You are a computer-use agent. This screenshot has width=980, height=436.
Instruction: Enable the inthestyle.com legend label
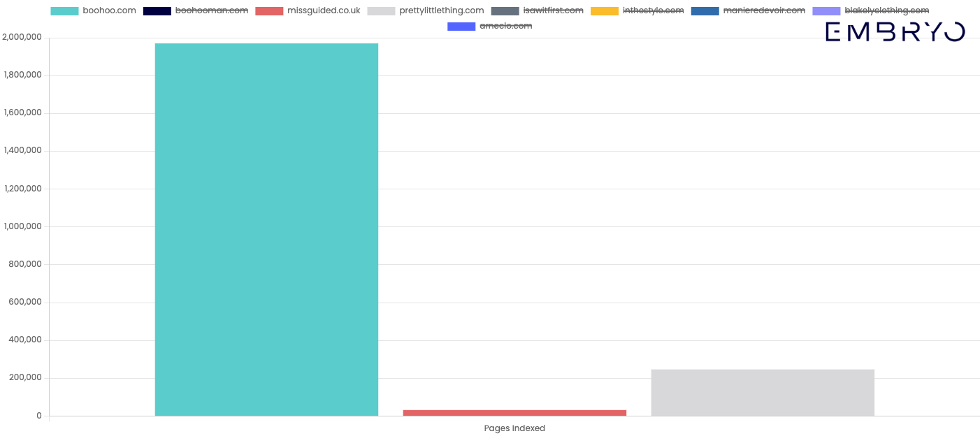tap(653, 10)
